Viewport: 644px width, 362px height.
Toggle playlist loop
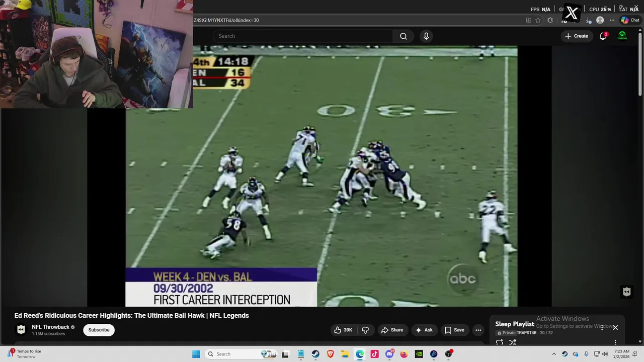[x=499, y=342]
